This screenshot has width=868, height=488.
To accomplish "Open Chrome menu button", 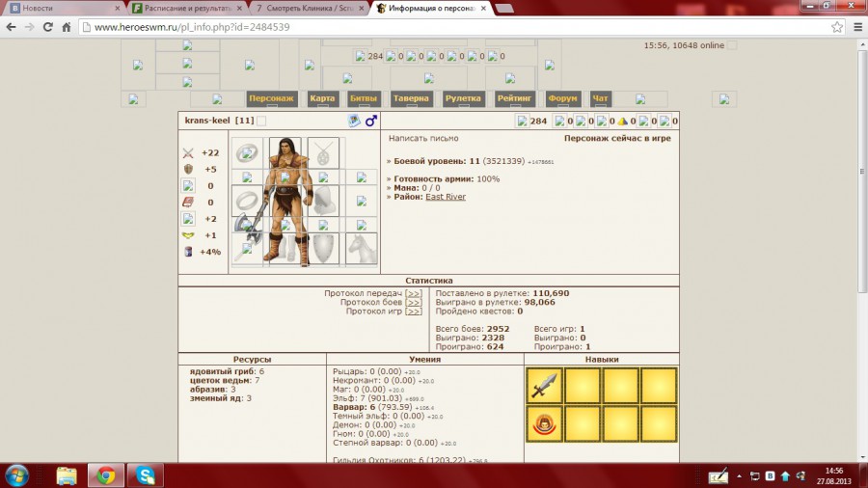I will click(x=858, y=27).
